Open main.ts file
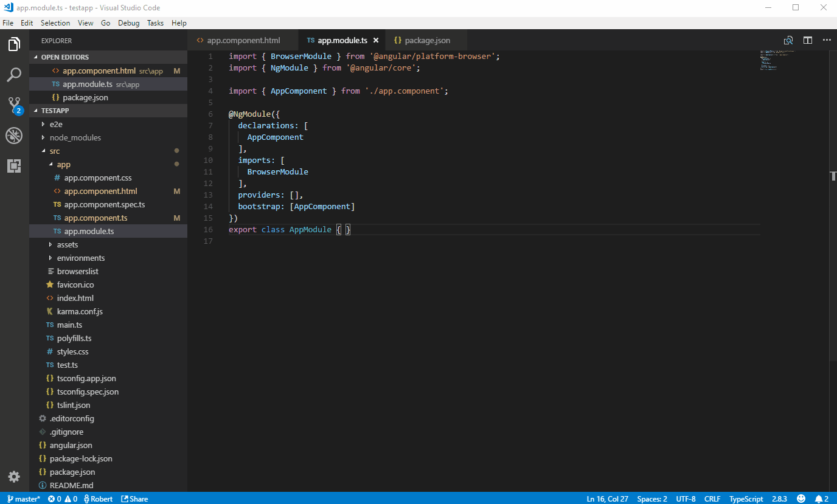 tap(108, 325)
